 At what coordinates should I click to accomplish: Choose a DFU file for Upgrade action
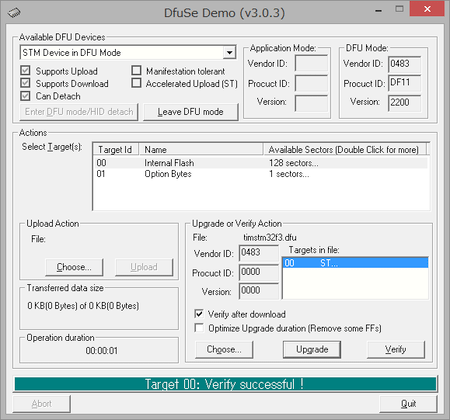click(224, 349)
